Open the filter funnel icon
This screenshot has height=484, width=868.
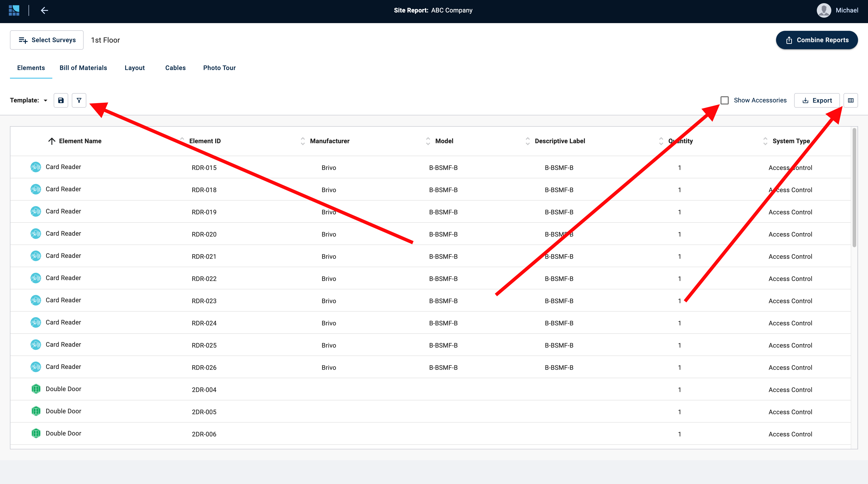coord(79,100)
